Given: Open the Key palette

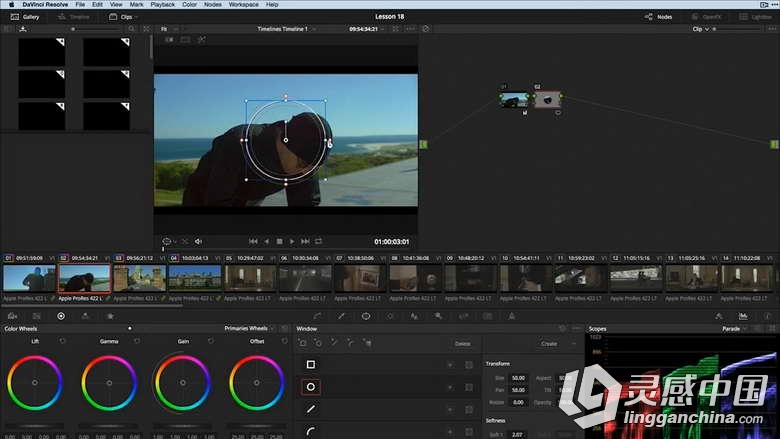Looking at the screenshot, I should 438,316.
